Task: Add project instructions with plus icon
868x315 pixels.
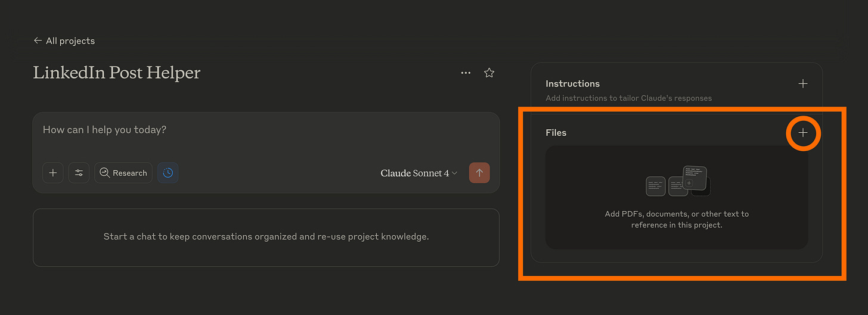Action: pos(803,84)
